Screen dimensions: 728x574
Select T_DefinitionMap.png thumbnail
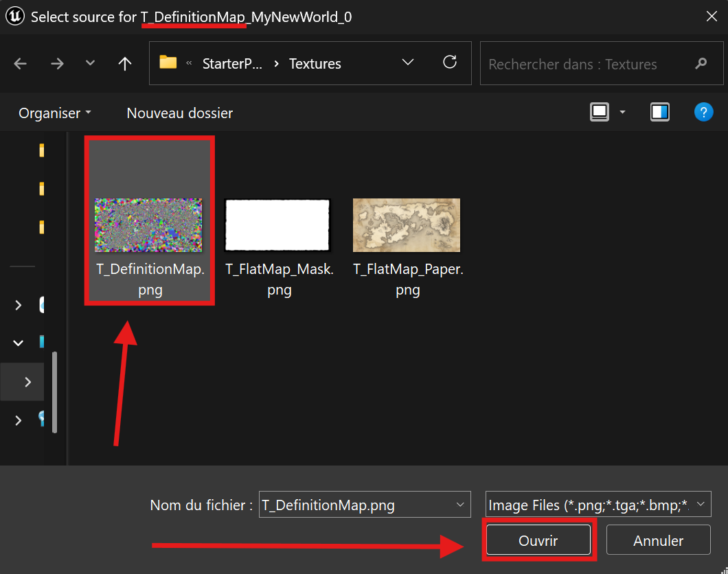pos(148,225)
